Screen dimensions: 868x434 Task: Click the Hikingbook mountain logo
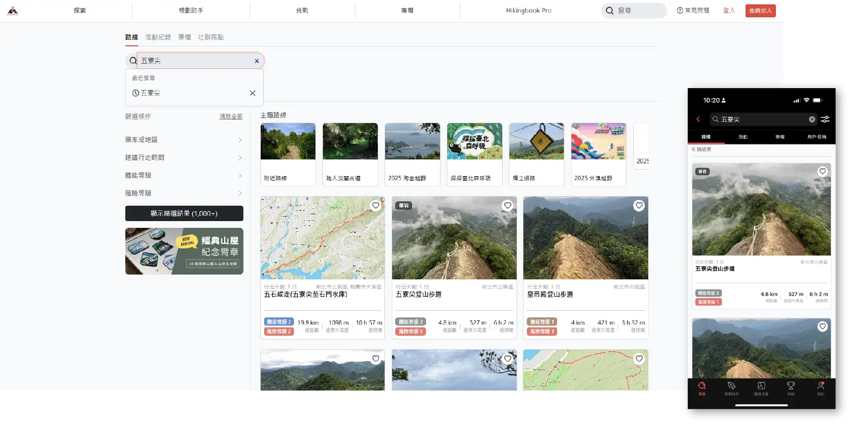pyautogui.click(x=13, y=11)
